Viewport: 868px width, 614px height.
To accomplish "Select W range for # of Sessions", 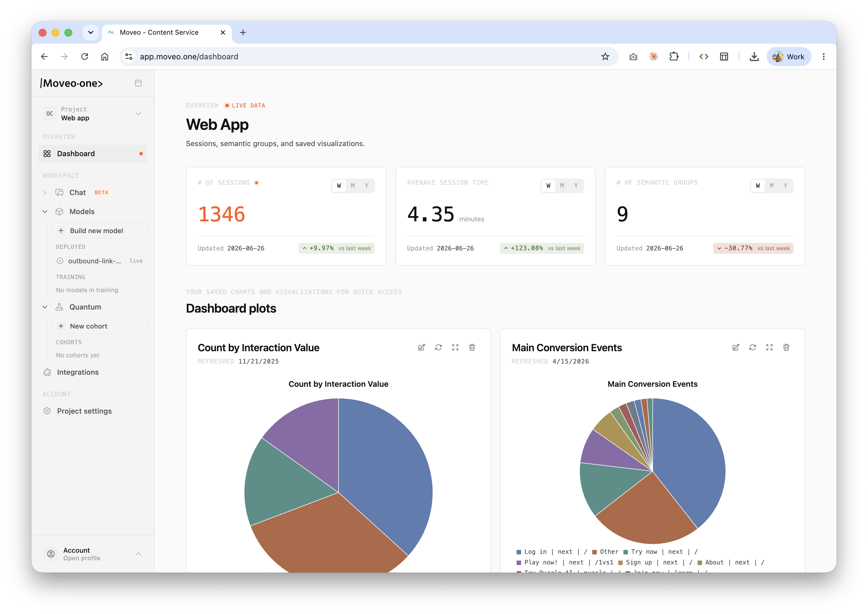I will pos(339,186).
